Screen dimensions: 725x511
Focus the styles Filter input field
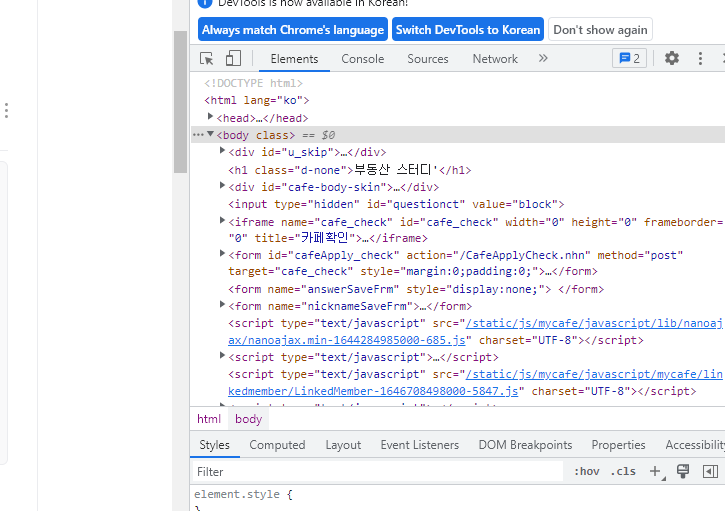(x=377, y=472)
